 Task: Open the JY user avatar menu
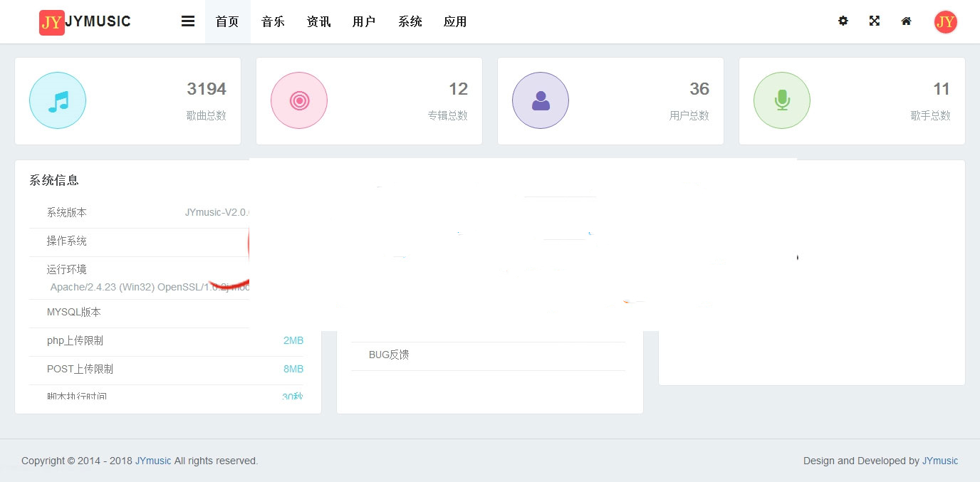pyautogui.click(x=945, y=22)
